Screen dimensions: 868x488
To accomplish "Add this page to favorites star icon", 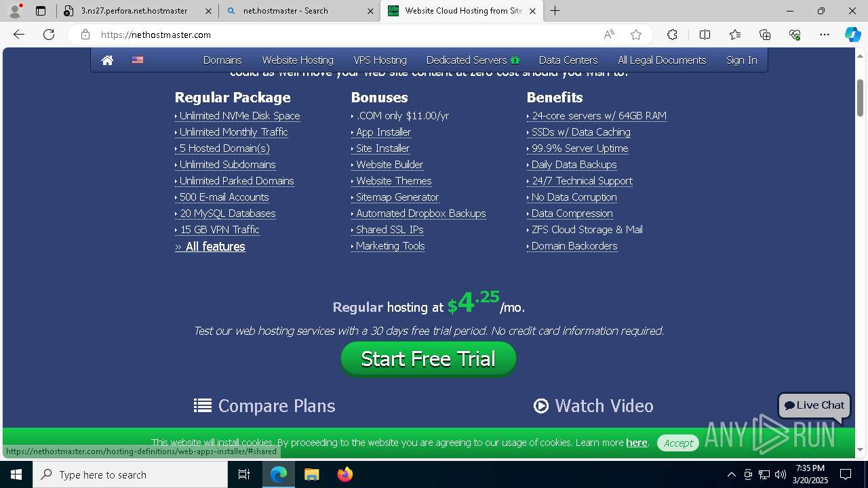I will pyautogui.click(x=635, y=35).
